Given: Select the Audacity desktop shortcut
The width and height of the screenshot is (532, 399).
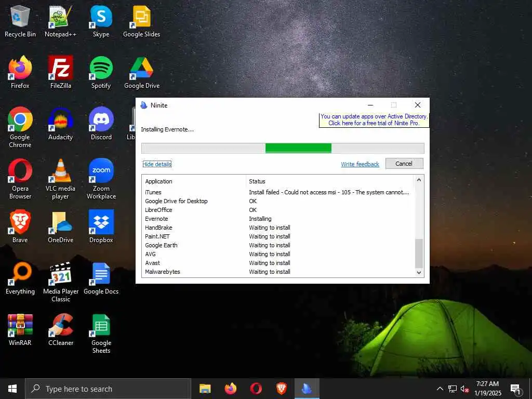Looking at the screenshot, I should (x=60, y=124).
